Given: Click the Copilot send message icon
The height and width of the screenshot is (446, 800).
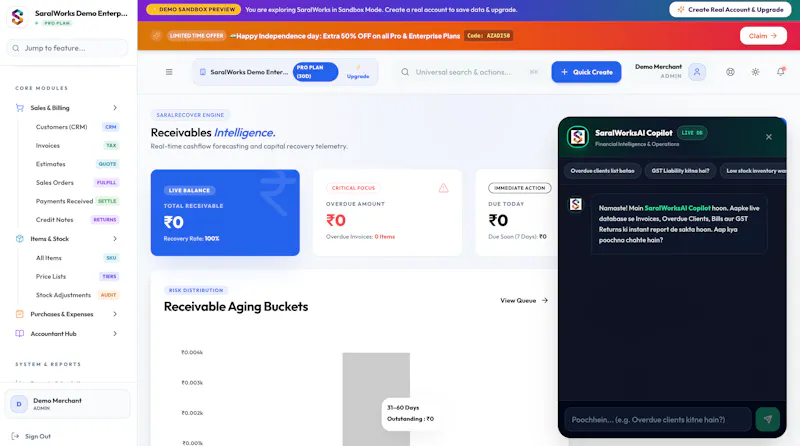Looking at the screenshot, I should click(x=767, y=419).
